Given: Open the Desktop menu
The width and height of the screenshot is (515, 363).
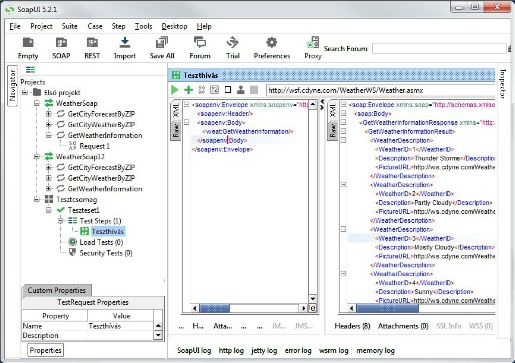Looking at the screenshot, I should point(174,26).
